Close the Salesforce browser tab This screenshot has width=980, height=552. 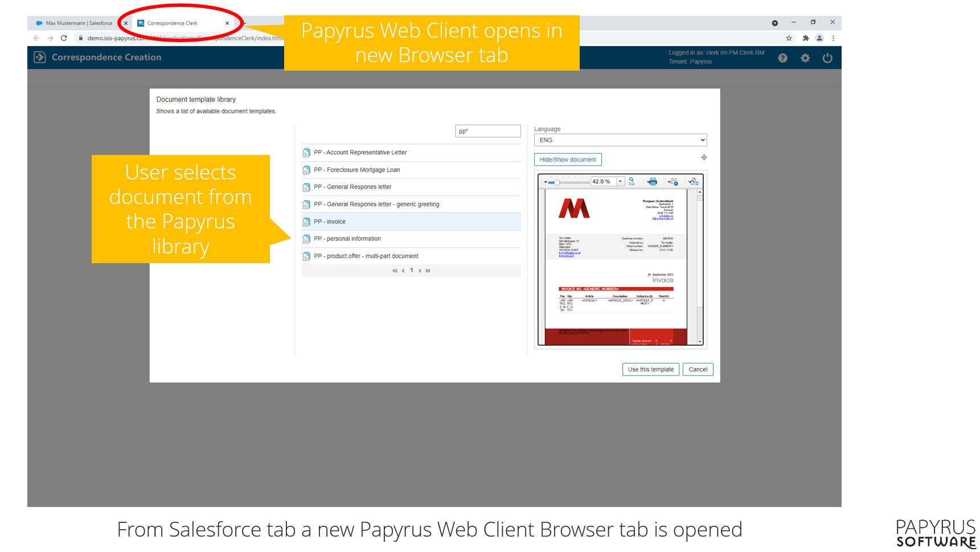[126, 23]
